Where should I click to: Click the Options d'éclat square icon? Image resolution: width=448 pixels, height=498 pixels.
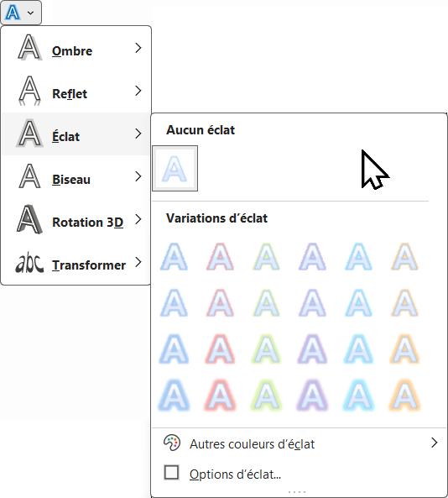(x=171, y=472)
